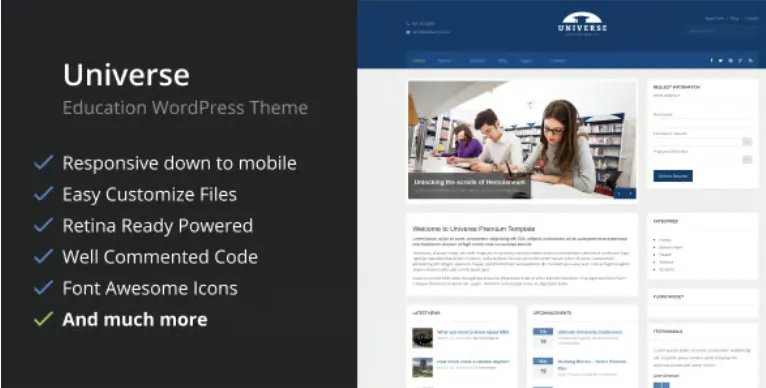The height and width of the screenshot is (388, 766).
Task: Click the 'Font Awesome Icons' text
Action: point(150,288)
